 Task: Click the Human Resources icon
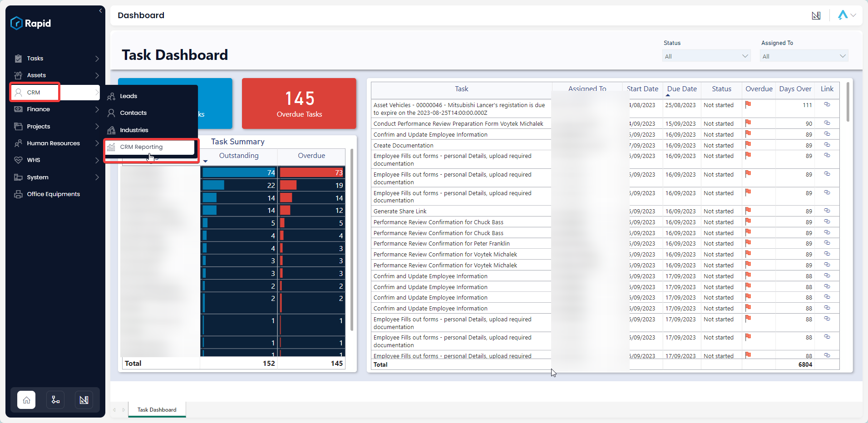(x=18, y=143)
